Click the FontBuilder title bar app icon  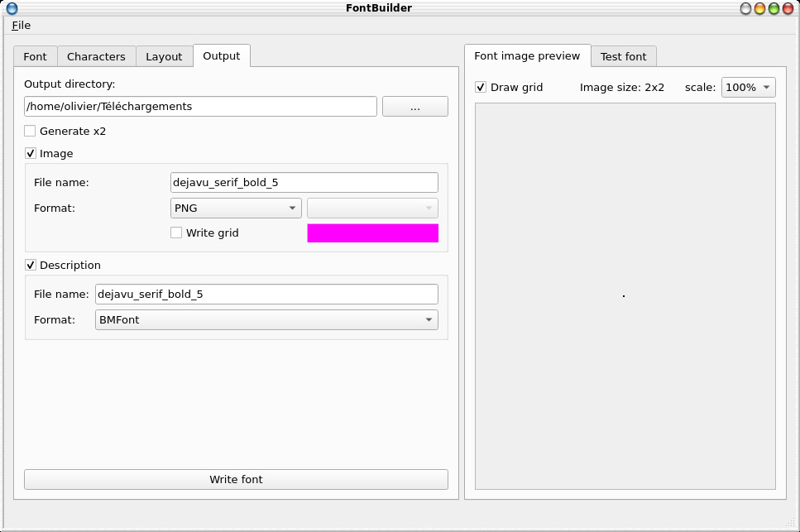pos(12,8)
